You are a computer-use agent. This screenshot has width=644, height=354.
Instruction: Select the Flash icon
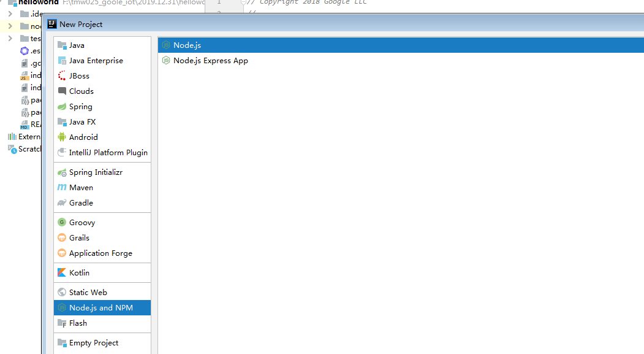pos(62,323)
